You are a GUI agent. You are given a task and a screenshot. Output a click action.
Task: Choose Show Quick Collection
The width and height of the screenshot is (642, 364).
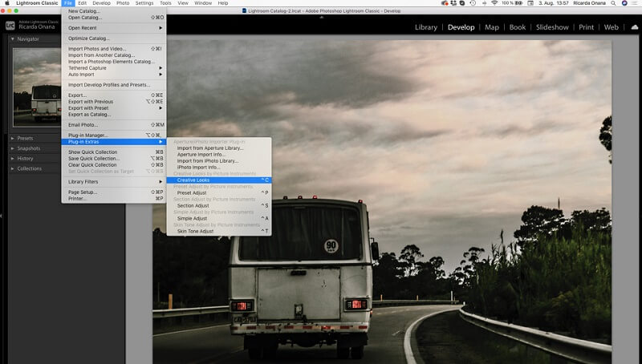coord(114,152)
